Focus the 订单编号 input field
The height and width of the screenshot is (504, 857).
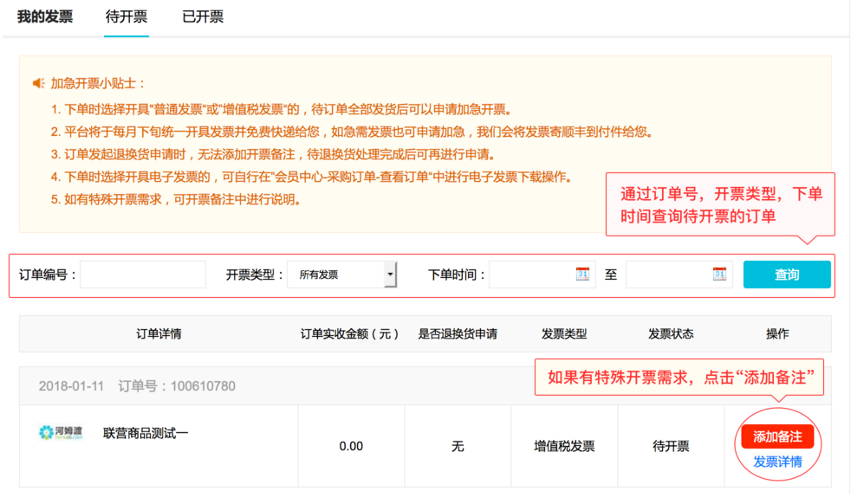click(x=143, y=275)
